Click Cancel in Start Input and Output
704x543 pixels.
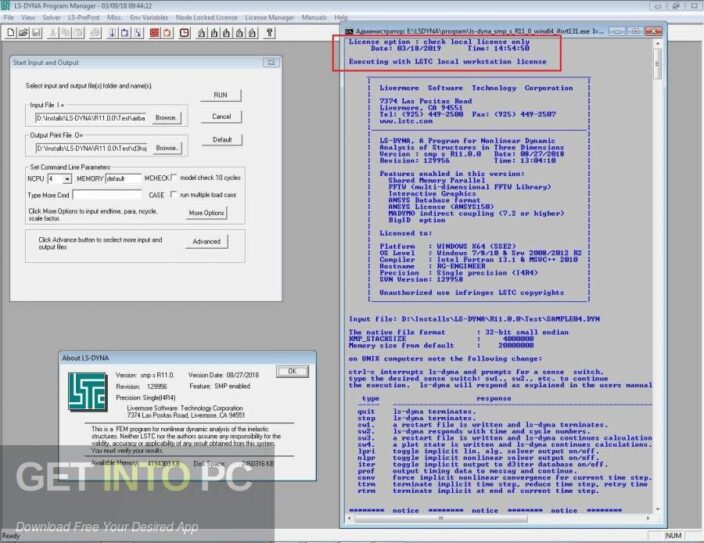[221, 117]
